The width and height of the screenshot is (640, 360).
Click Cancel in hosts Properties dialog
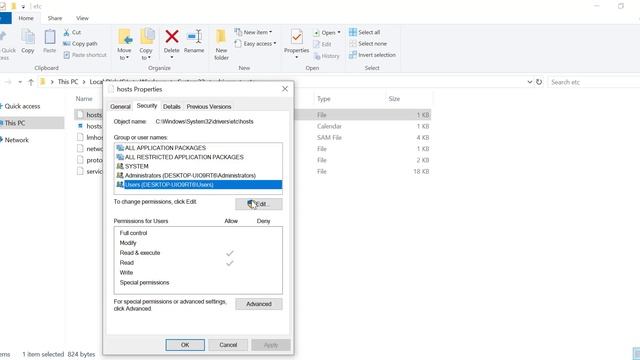click(x=228, y=345)
